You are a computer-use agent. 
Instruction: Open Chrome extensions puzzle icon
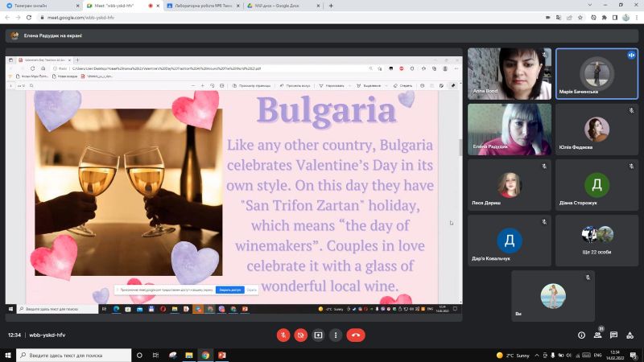pyautogui.click(x=605, y=18)
